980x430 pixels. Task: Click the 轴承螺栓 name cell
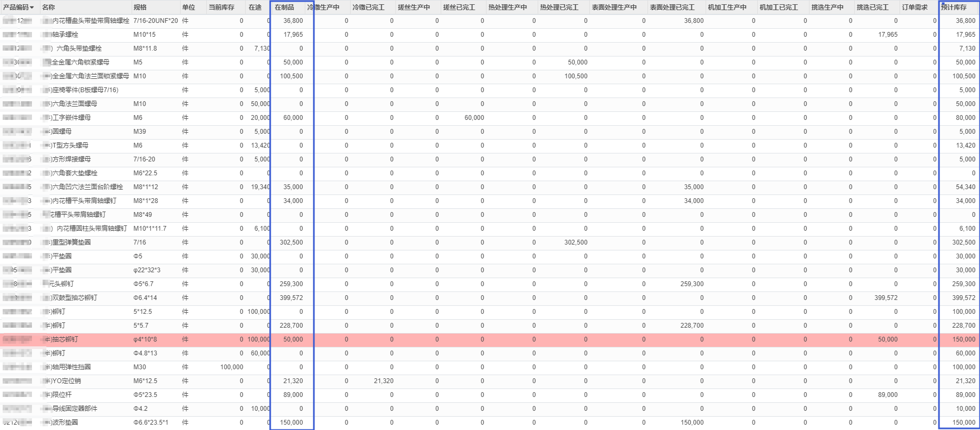click(x=65, y=35)
